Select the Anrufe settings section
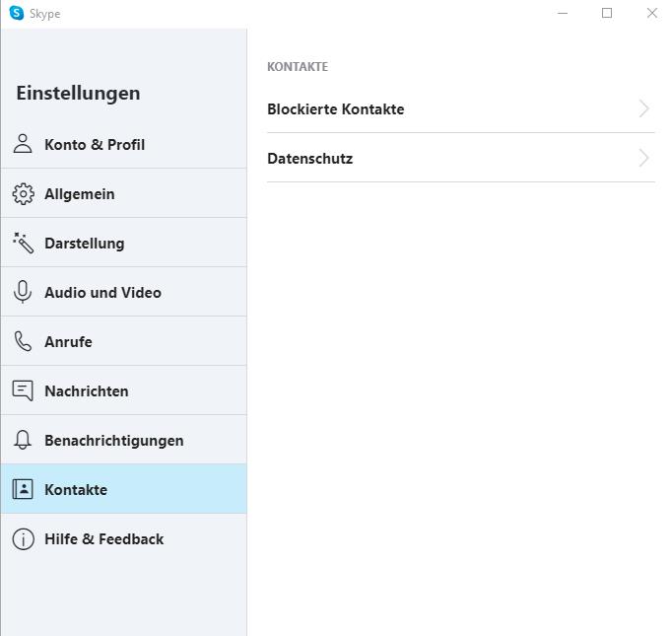 (124, 341)
